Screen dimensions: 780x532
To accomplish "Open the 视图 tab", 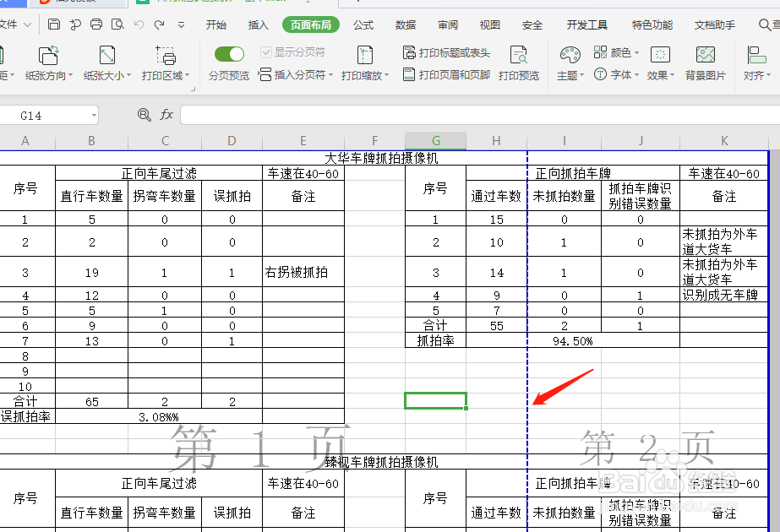I will click(x=489, y=24).
